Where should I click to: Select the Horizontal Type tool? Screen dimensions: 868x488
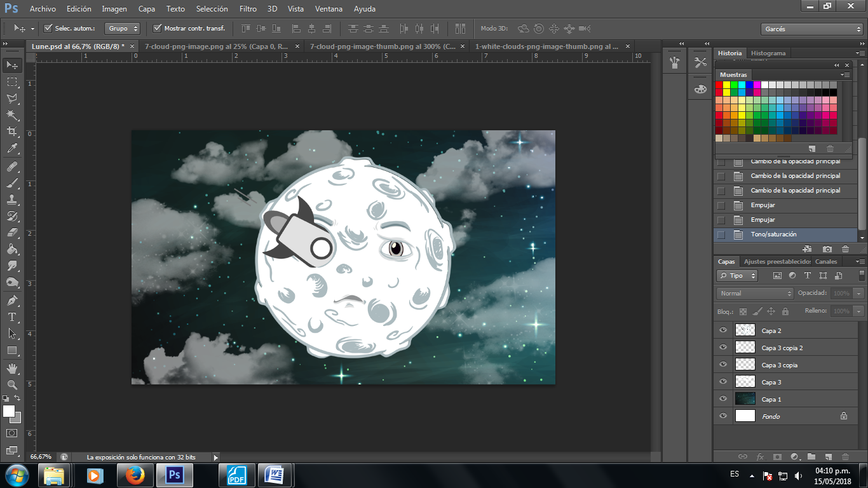tap(12, 316)
